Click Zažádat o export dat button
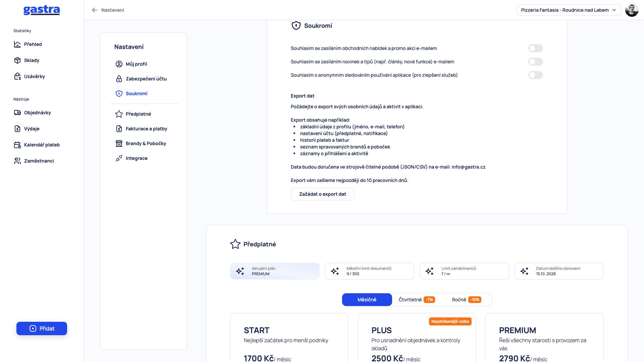 [322, 194]
